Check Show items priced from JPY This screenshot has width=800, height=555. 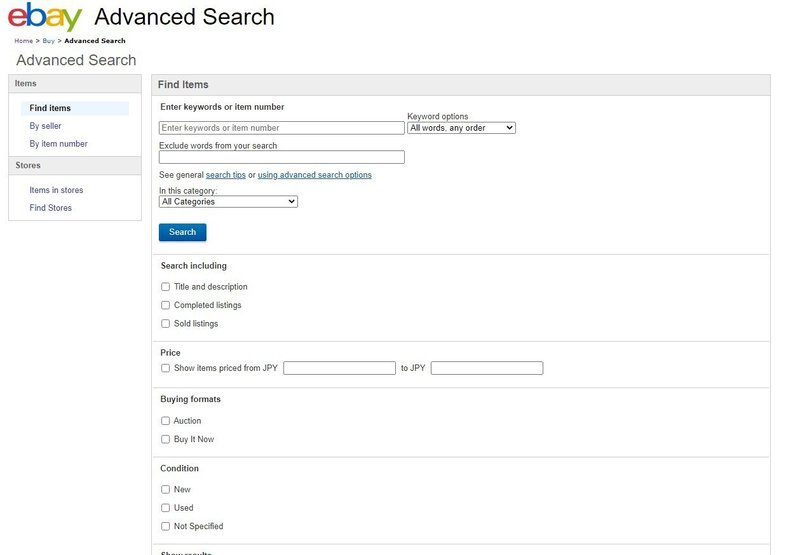coord(165,368)
